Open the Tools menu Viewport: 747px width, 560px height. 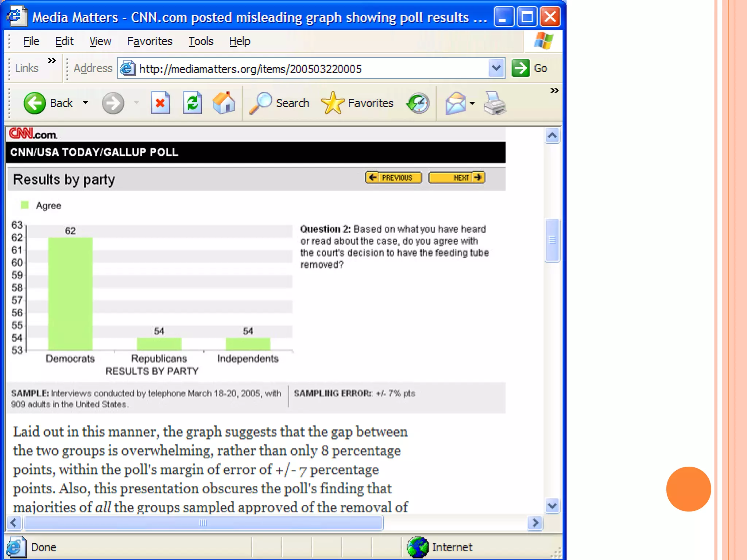coord(201,41)
